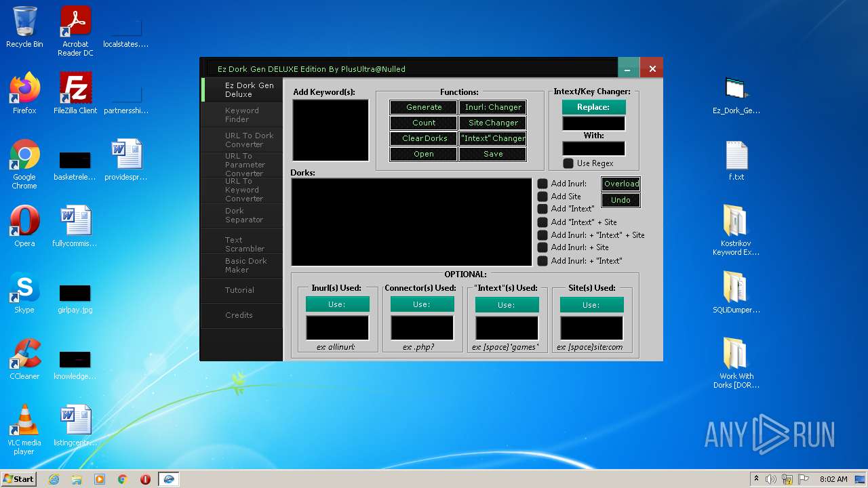Toggle the Add Site checkbox

[x=542, y=197]
